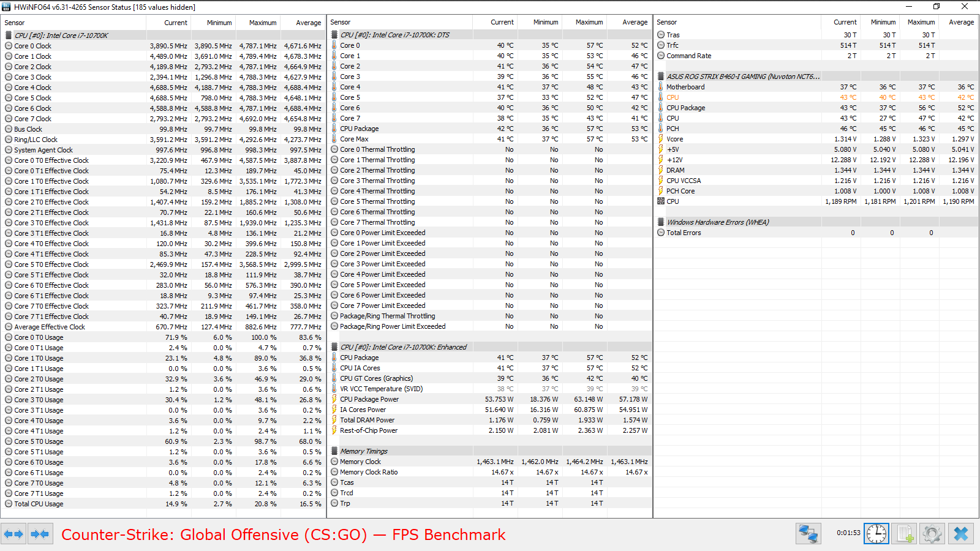The width and height of the screenshot is (980, 551).
Task: Click the lightning icon for the +12V row
Action: point(661,160)
